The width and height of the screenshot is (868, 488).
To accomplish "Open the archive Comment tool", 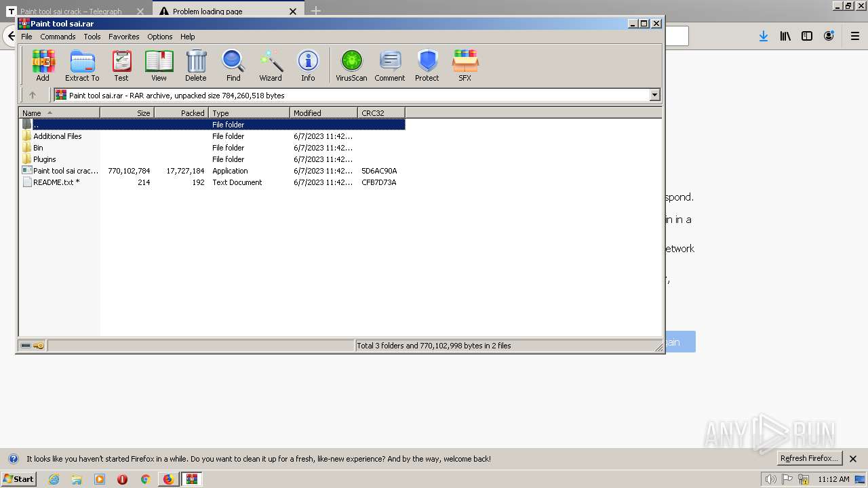I will (x=390, y=66).
